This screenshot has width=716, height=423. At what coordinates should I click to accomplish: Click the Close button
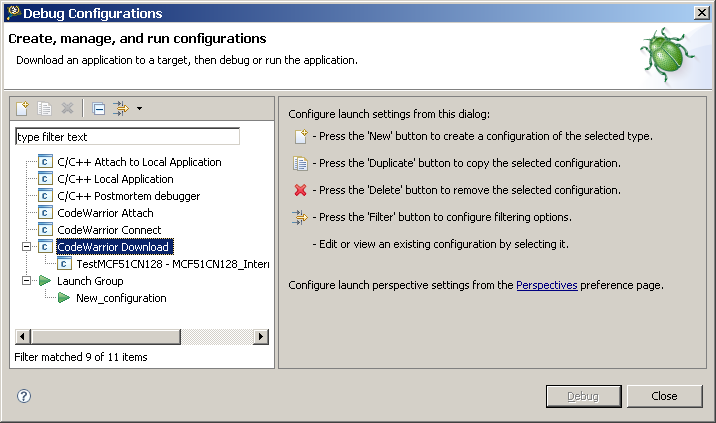point(664,396)
